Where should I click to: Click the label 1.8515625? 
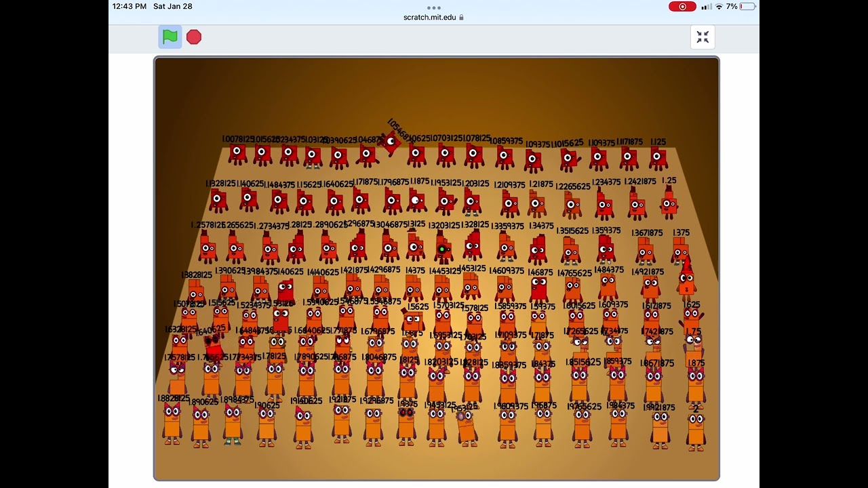tap(584, 362)
